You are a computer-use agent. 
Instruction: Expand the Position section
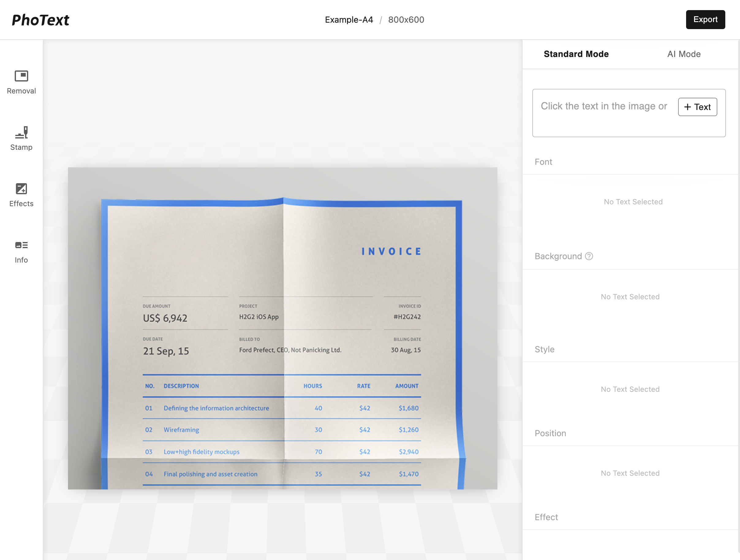[550, 433]
